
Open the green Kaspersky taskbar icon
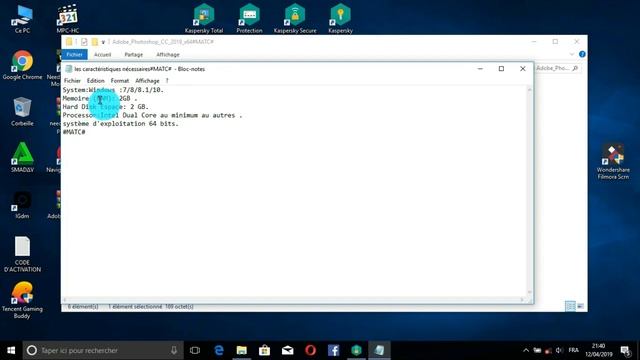tap(356, 350)
